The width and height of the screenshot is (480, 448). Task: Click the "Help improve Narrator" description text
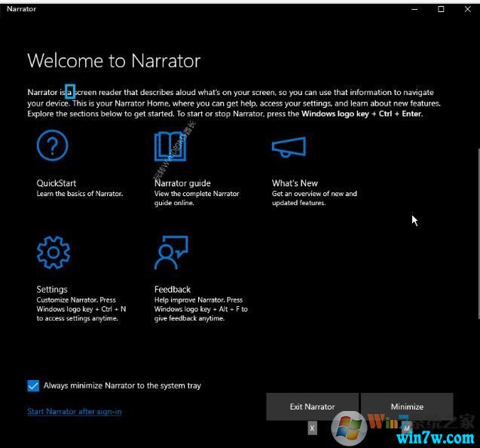pos(200,309)
